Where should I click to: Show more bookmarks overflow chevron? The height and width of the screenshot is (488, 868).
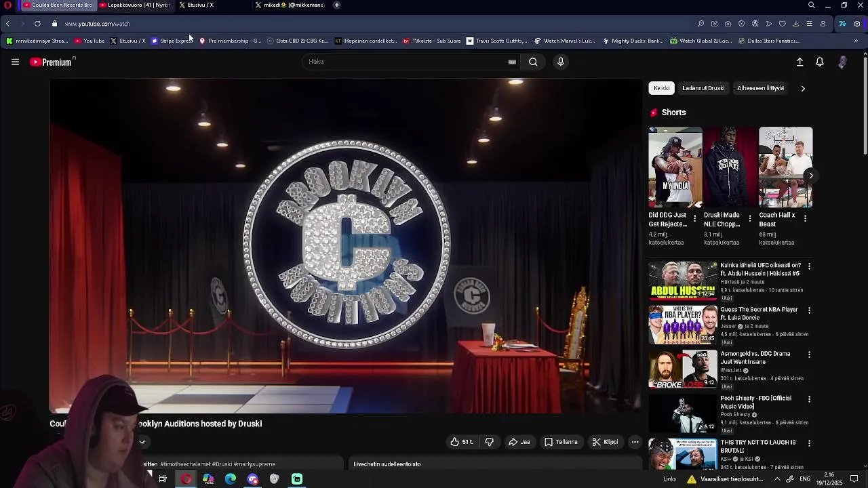(856, 41)
